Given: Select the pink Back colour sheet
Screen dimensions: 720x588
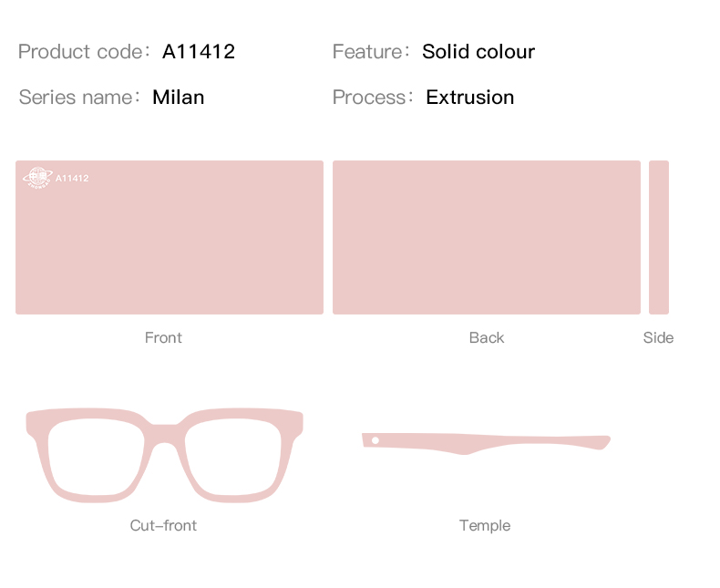Looking at the screenshot, I should pos(487,238).
